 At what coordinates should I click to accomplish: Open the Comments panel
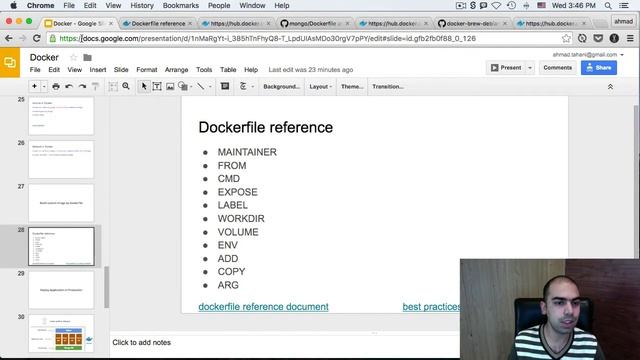point(558,68)
